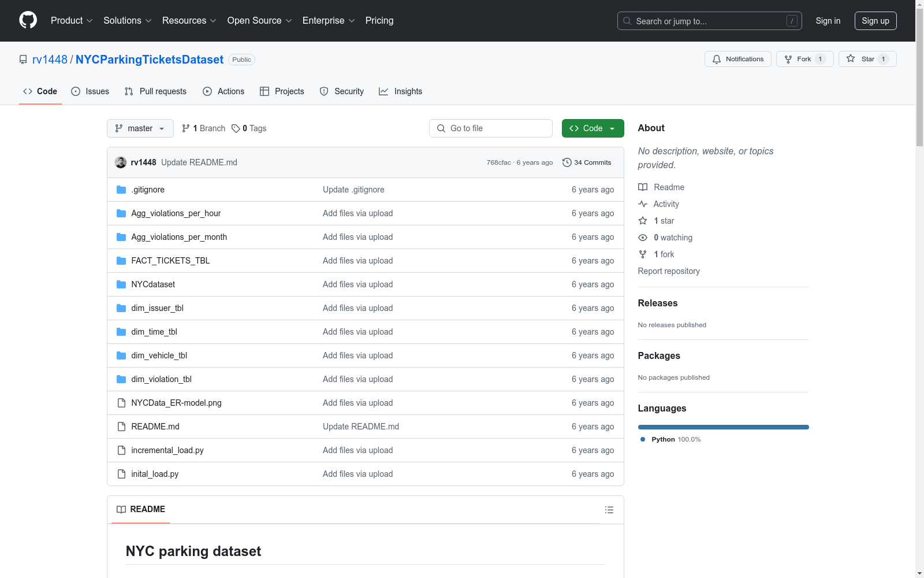Open the green Code dropdown button
The width and height of the screenshot is (924, 578).
593,128
